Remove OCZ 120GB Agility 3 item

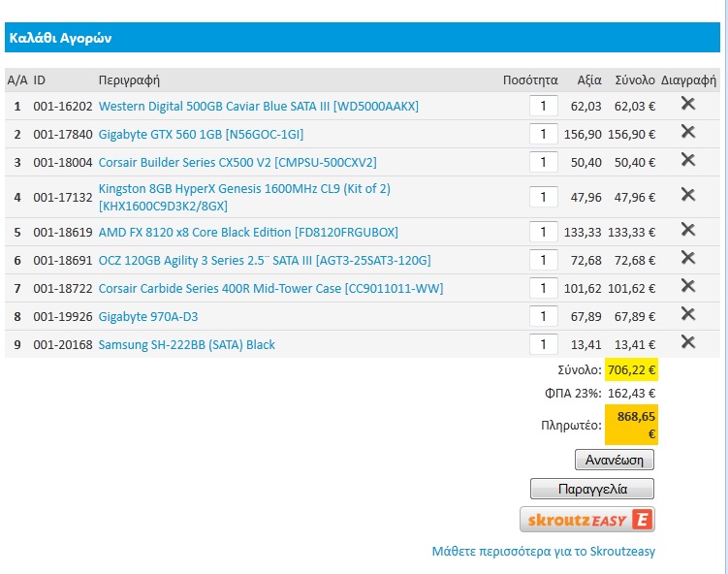pyautogui.click(x=688, y=258)
